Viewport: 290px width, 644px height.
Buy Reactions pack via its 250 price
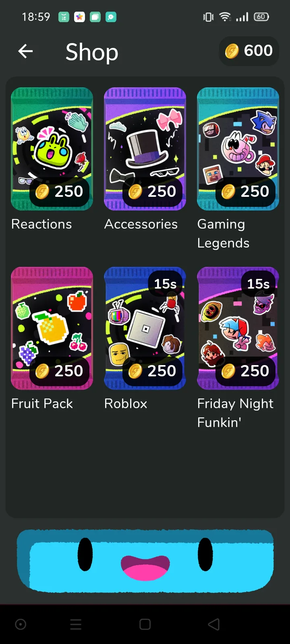pos(59,192)
